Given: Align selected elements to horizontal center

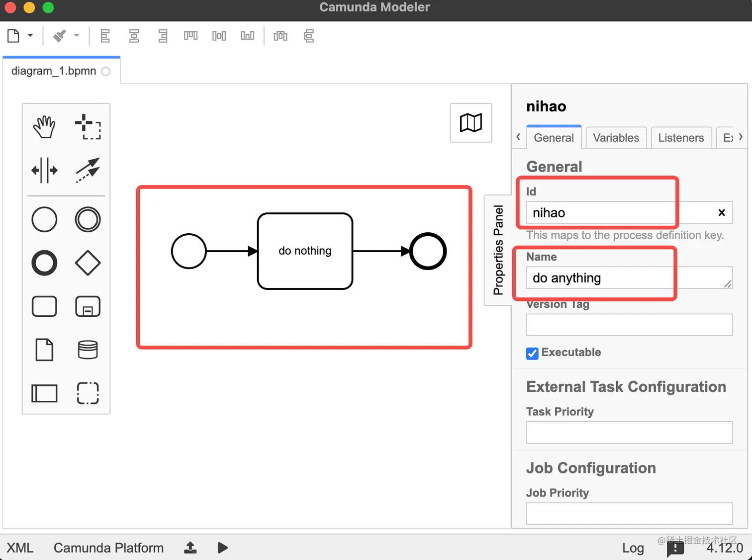Looking at the screenshot, I should point(134,36).
